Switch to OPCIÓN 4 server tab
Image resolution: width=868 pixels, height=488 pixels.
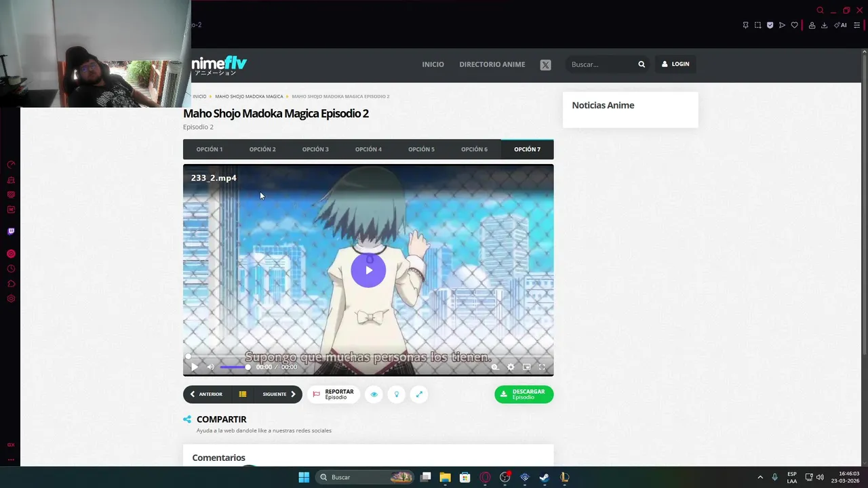pos(368,149)
